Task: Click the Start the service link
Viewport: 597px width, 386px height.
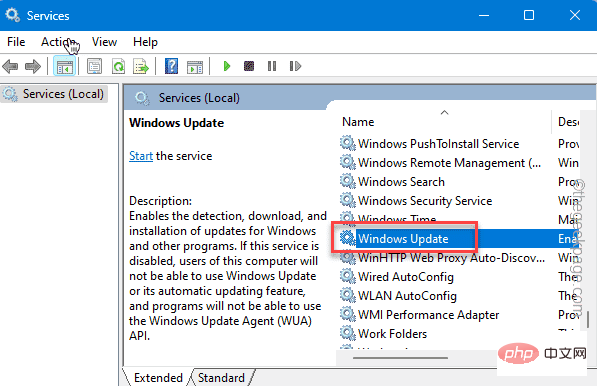Action: pos(141,156)
